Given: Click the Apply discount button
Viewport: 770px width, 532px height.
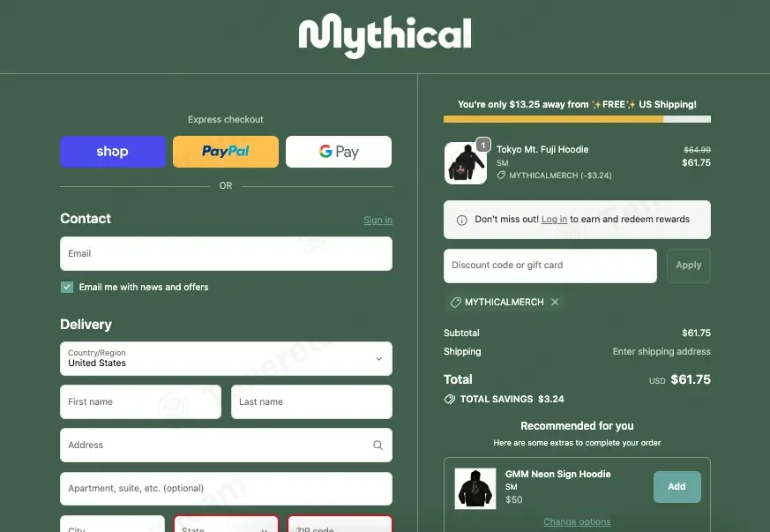Looking at the screenshot, I should [x=689, y=266].
